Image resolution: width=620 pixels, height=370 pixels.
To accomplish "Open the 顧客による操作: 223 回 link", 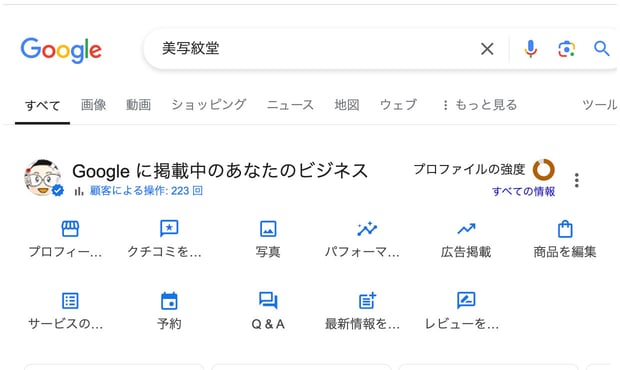I will coord(146,191).
